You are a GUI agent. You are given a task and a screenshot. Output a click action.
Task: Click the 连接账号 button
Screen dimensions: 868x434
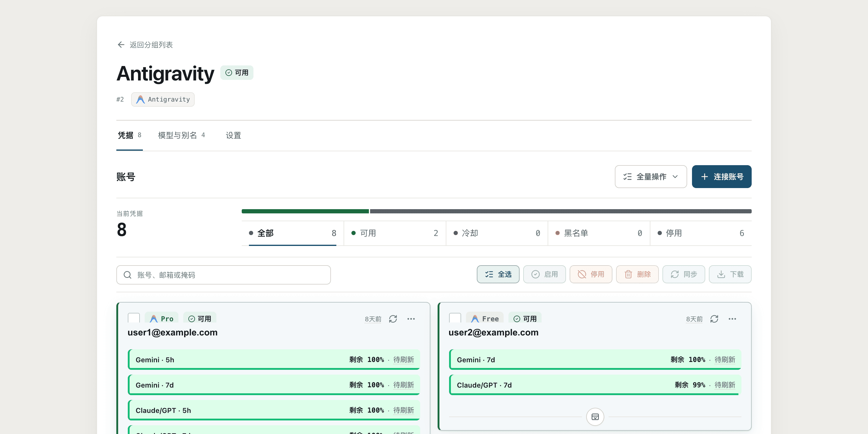coord(722,177)
